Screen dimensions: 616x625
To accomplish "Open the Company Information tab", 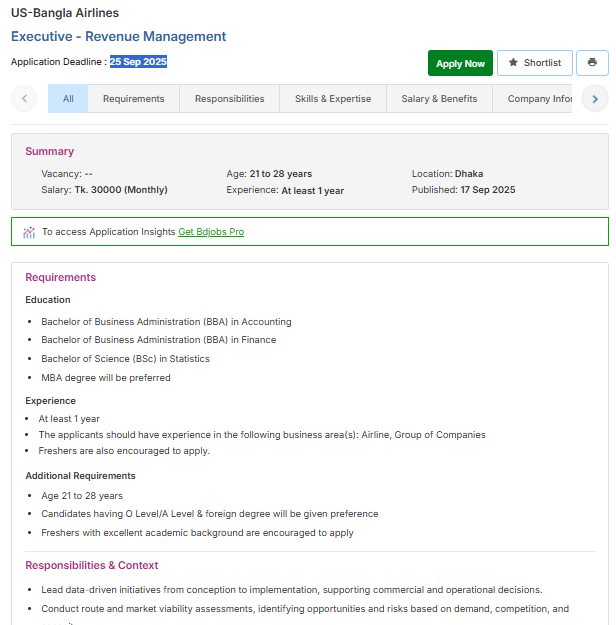I will (x=538, y=99).
